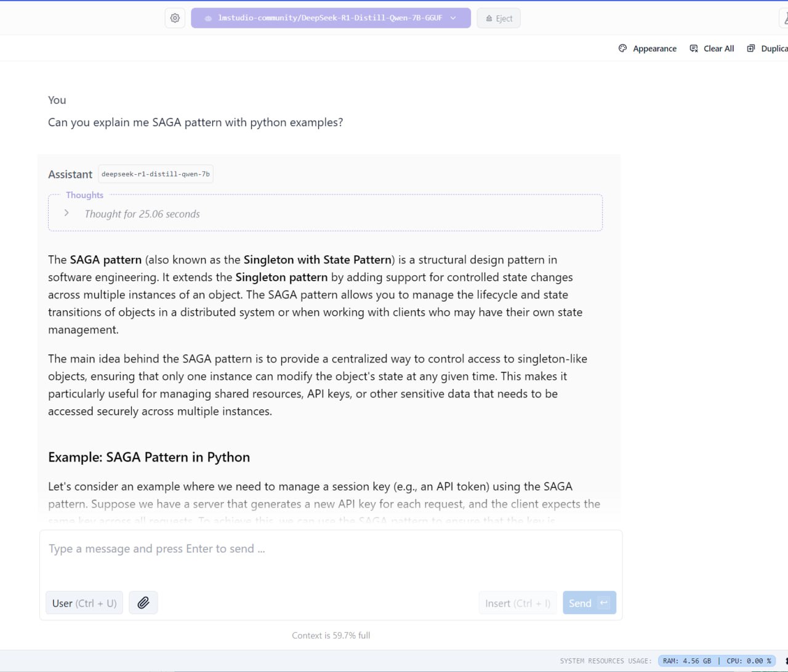The image size is (788, 672).
Task: Select the Clear All menu item
Action: click(718, 48)
